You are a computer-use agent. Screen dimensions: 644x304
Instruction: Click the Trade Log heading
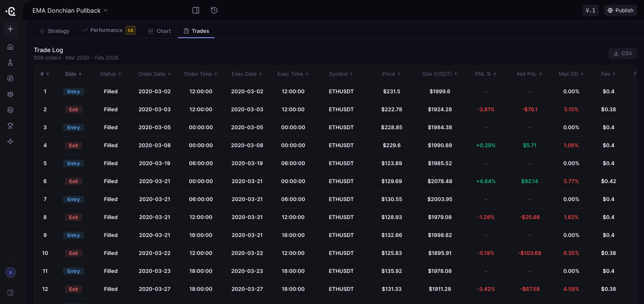(x=48, y=50)
